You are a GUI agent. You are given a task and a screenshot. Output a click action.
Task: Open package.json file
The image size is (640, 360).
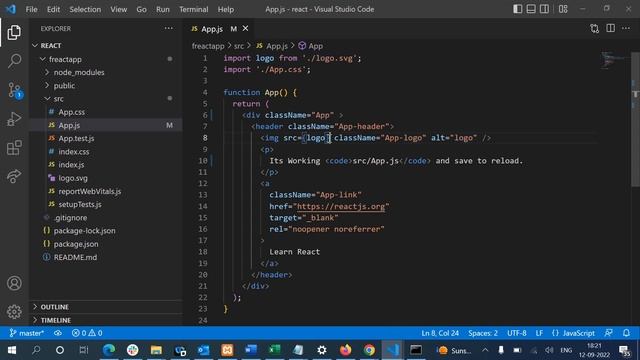(x=106, y=244)
